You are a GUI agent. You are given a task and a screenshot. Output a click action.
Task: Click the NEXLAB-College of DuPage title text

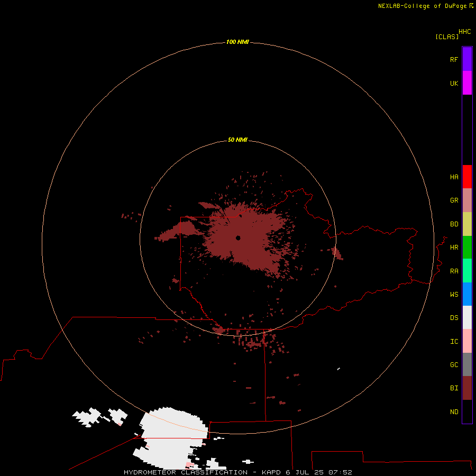tap(423, 6)
